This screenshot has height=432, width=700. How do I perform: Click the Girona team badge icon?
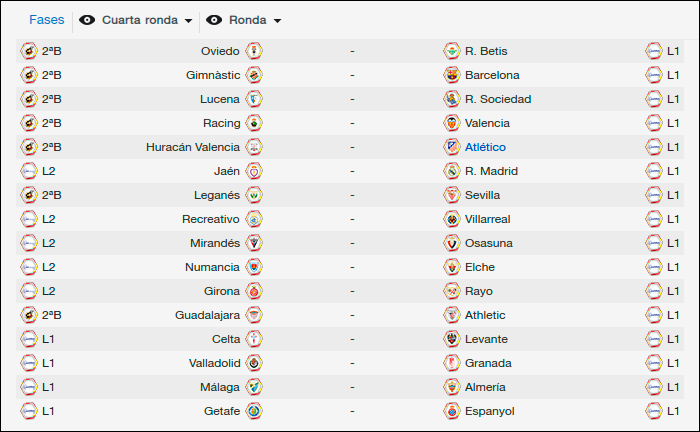tap(254, 291)
